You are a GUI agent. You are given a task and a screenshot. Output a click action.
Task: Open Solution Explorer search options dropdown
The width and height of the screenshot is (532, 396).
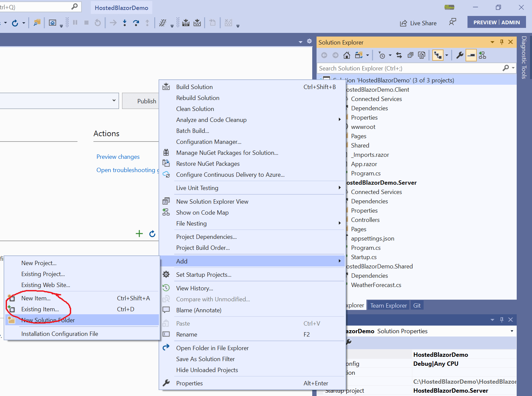pos(513,68)
